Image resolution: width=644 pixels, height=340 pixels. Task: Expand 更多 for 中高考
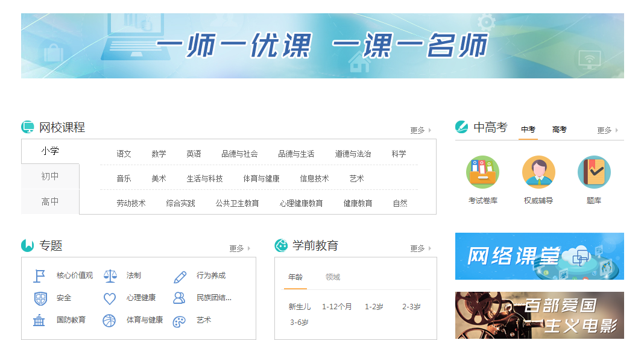point(607,130)
